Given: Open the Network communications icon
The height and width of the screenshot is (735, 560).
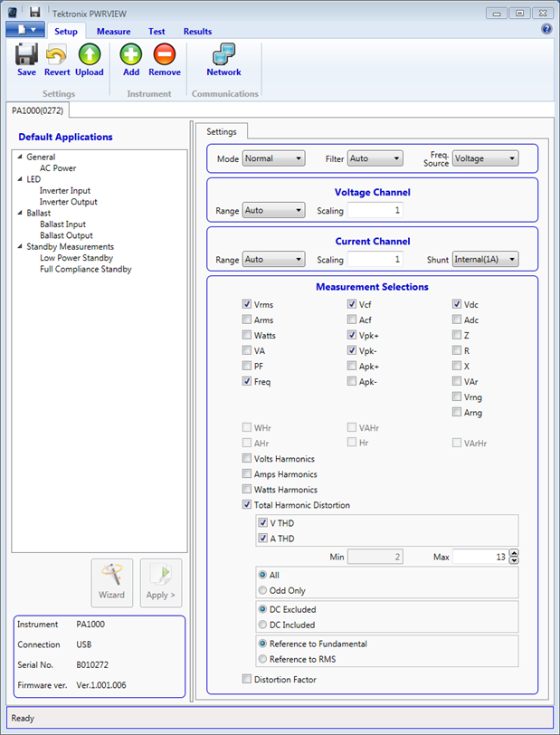Looking at the screenshot, I should (223, 54).
